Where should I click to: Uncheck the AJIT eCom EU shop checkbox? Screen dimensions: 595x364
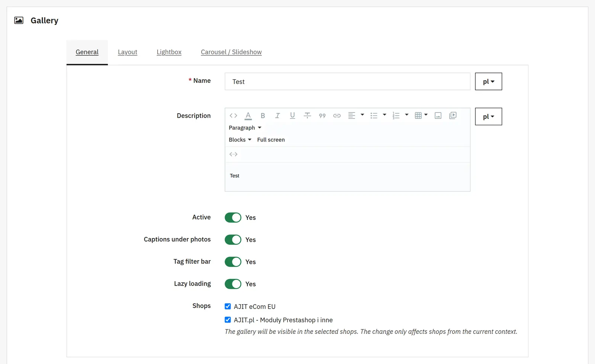(228, 306)
